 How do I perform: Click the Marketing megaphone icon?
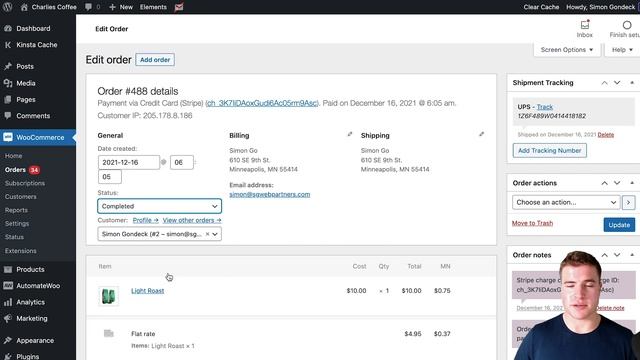tap(8, 318)
